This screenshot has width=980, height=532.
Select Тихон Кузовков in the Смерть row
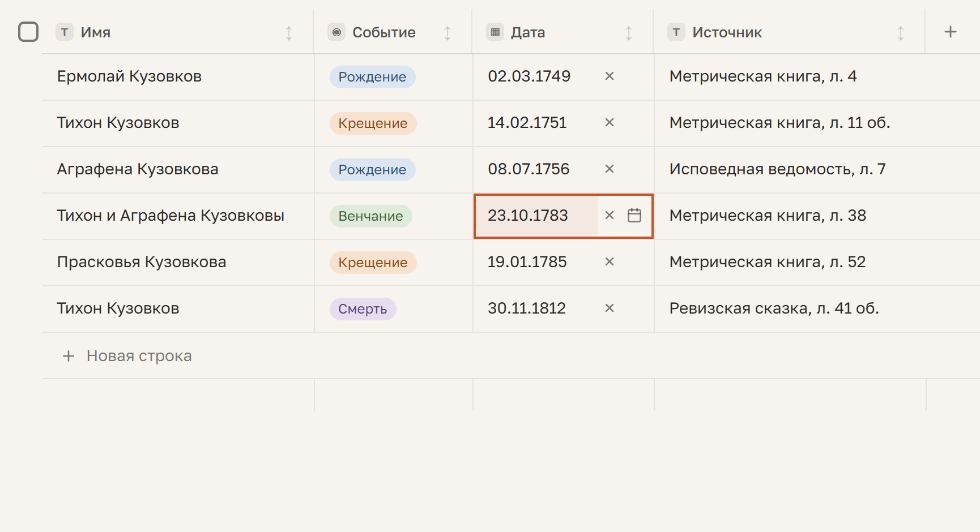pos(178,309)
